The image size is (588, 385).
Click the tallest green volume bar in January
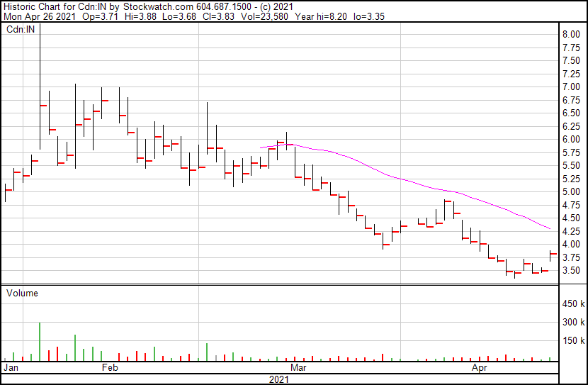point(40,342)
